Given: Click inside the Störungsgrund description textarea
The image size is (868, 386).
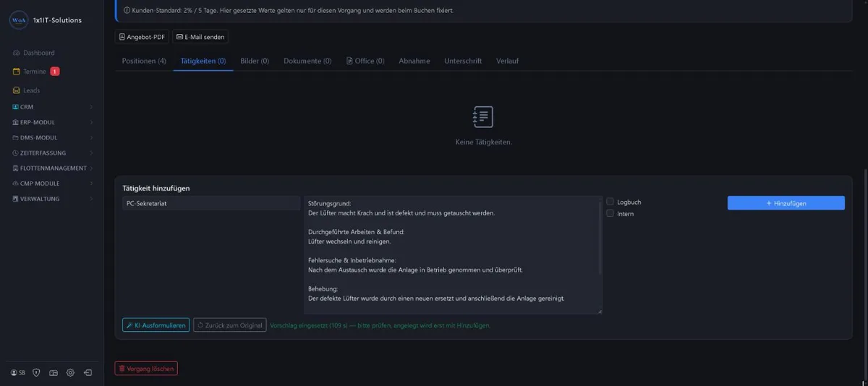Looking at the screenshot, I should point(452,255).
